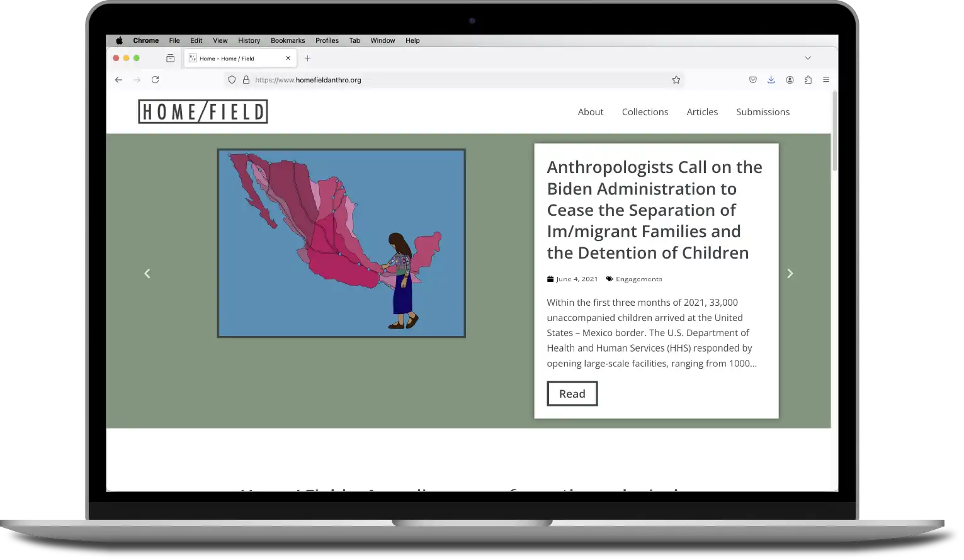Open a new tab with plus button
The height and width of the screenshot is (560, 964).
point(307,59)
